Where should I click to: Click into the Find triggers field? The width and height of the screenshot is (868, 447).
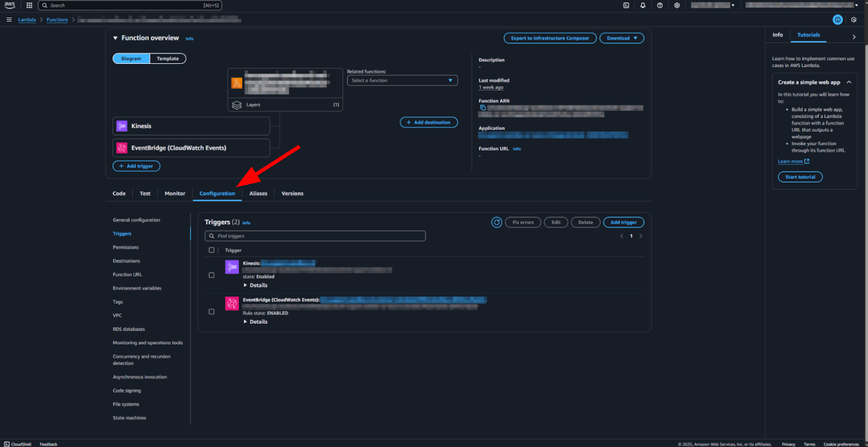tap(315, 236)
